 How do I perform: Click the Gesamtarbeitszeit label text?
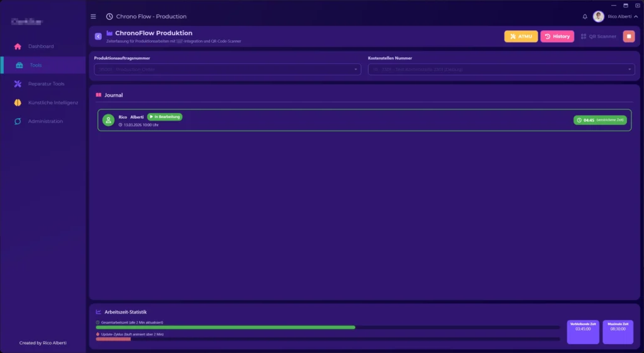[132, 323]
